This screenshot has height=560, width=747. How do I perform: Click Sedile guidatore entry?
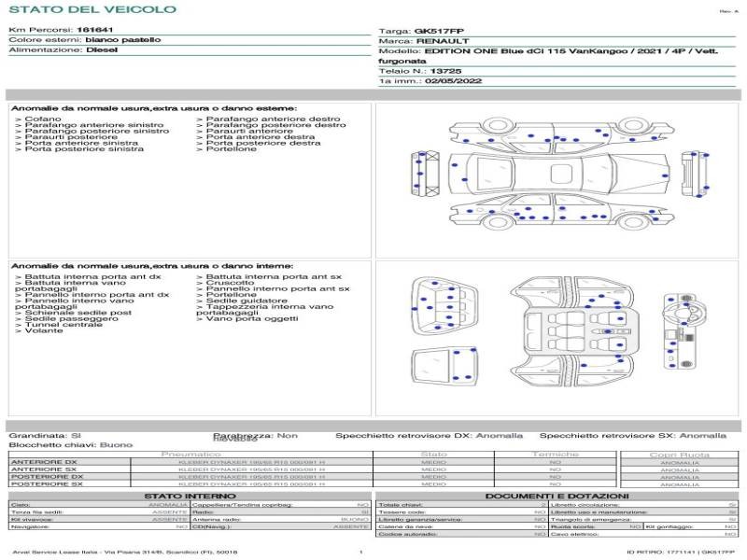(242, 301)
